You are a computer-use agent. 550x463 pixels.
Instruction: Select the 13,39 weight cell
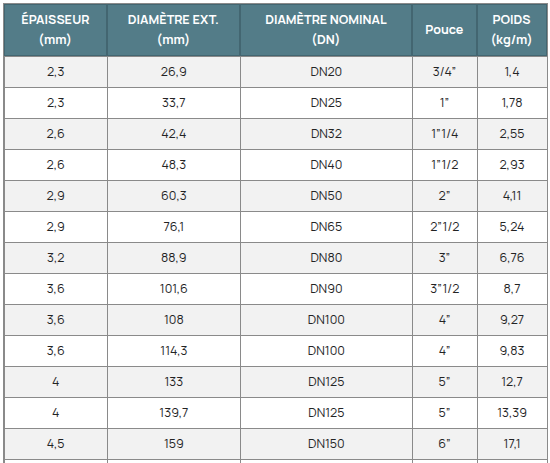coord(512,413)
